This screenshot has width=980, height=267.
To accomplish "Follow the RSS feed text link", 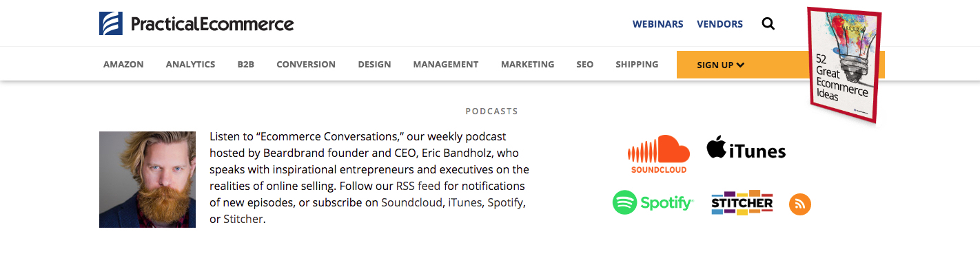I will 418,186.
